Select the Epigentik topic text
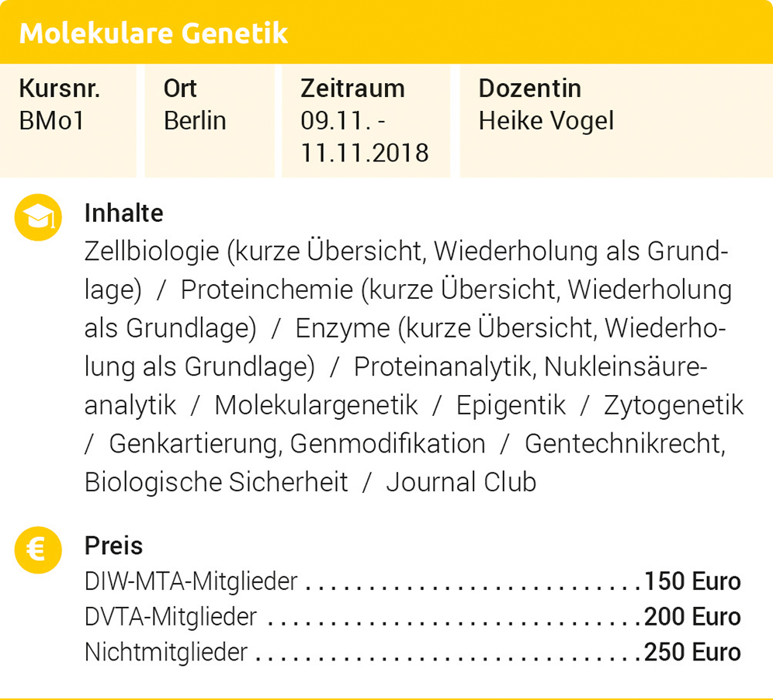Viewport: 773px width, 700px height. click(x=511, y=405)
